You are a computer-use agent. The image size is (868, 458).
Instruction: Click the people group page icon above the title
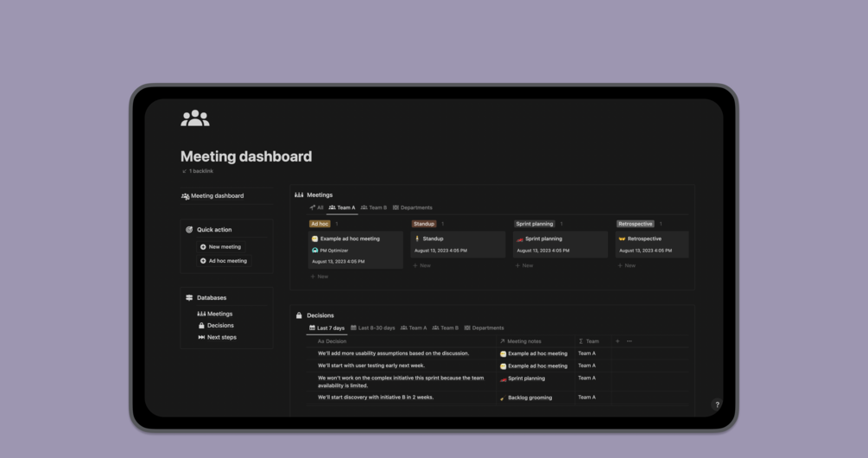tap(195, 118)
